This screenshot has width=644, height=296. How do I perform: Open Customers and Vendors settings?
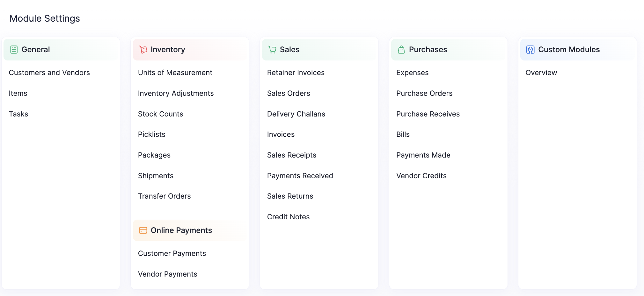49,73
